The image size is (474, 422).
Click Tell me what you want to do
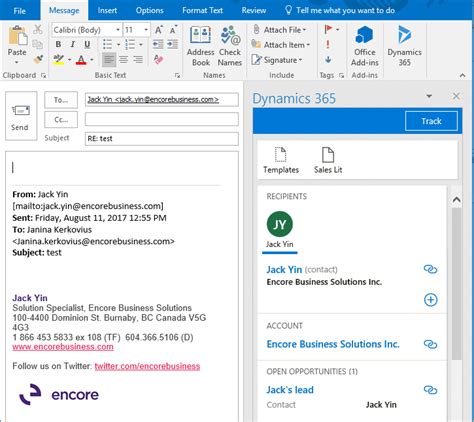click(x=340, y=11)
